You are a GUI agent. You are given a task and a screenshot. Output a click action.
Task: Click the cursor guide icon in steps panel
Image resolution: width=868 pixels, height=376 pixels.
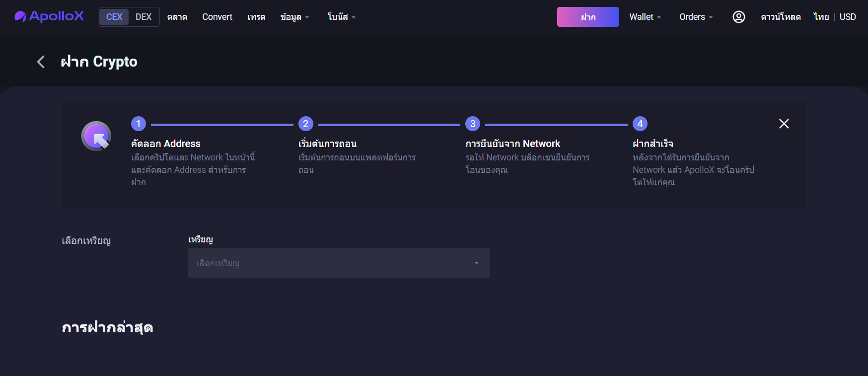point(96,136)
